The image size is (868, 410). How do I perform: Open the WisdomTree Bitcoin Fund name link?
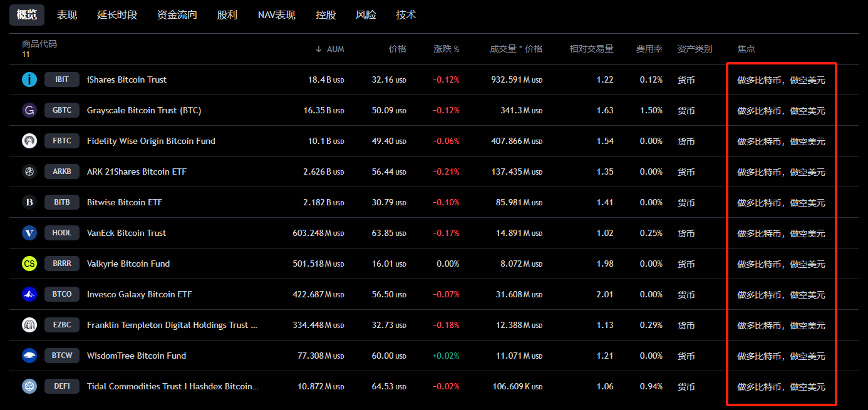pyautogui.click(x=137, y=356)
